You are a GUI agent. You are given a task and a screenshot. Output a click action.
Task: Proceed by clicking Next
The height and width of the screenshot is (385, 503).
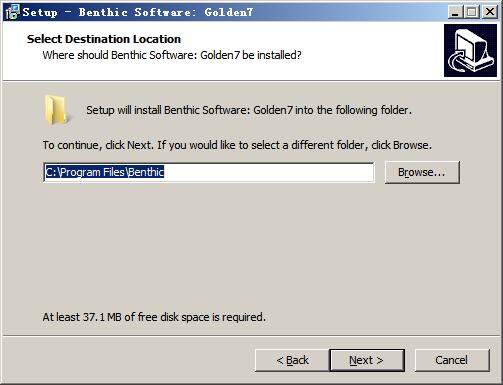(x=367, y=360)
